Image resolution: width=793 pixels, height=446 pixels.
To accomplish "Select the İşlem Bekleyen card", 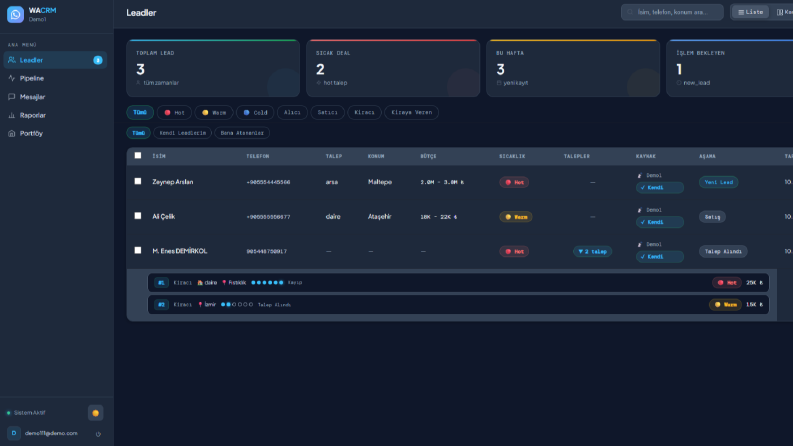I will (x=730, y=68).
